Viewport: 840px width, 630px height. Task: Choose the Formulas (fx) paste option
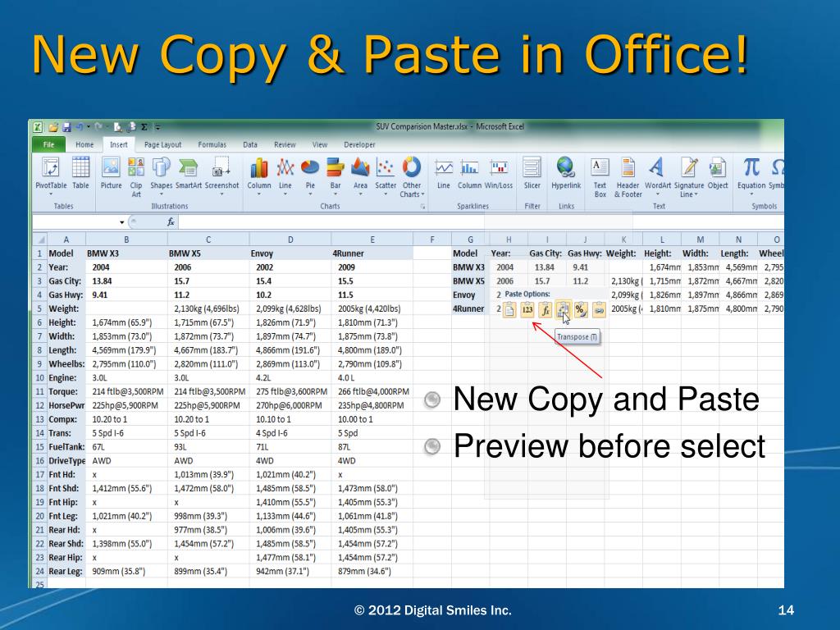pos(545,309)
